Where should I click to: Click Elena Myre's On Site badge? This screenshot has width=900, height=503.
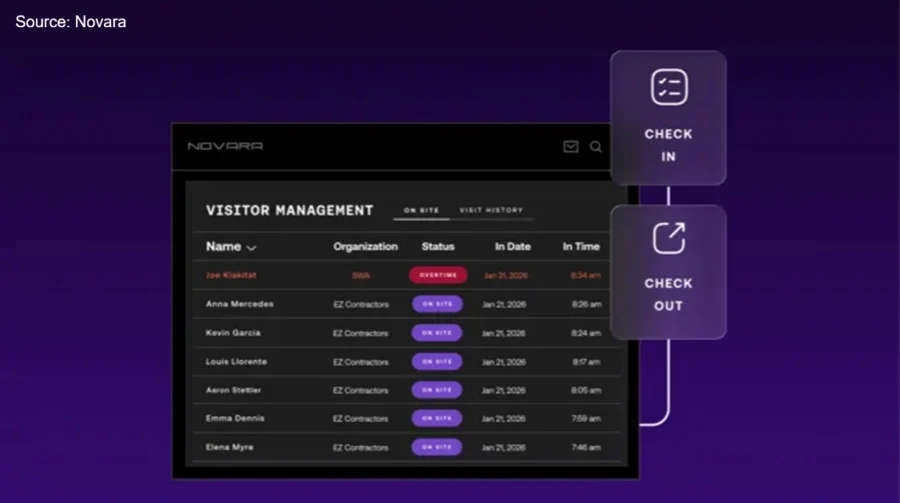click(x=437, y=447)
